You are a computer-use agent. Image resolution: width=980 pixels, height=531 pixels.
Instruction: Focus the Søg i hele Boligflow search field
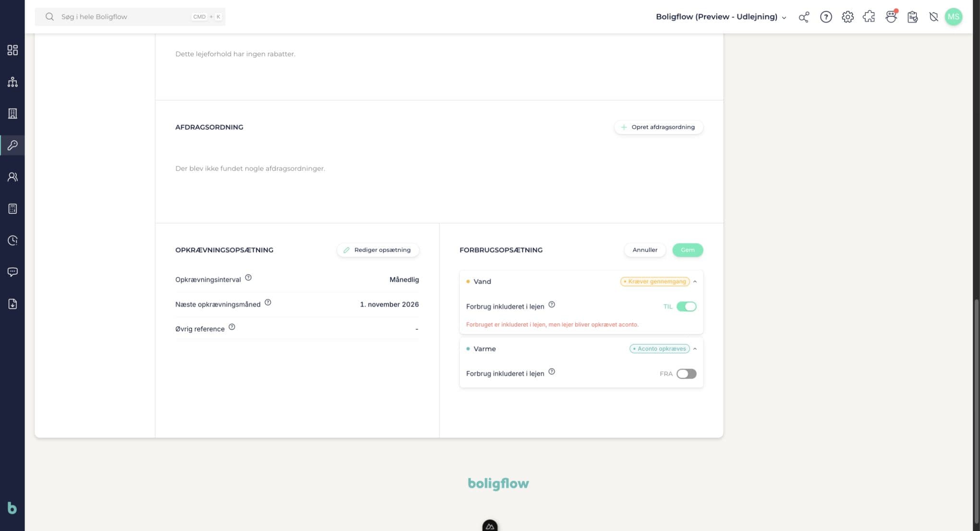click(x=130, y=17)
